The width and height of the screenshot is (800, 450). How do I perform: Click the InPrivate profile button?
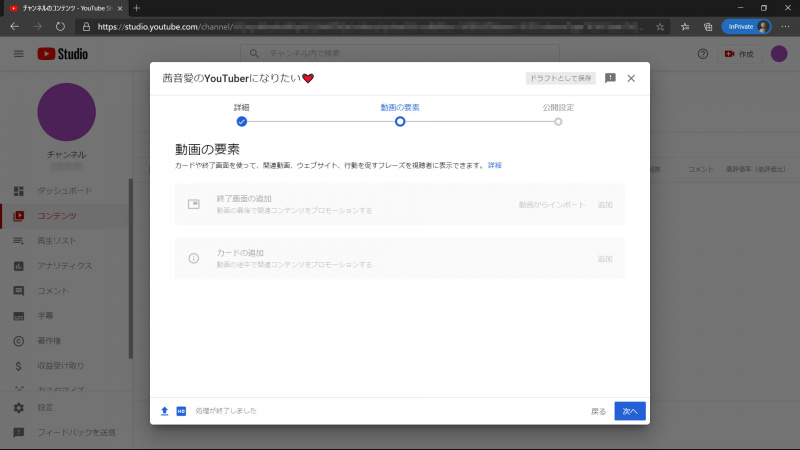[x=746, y=27]
